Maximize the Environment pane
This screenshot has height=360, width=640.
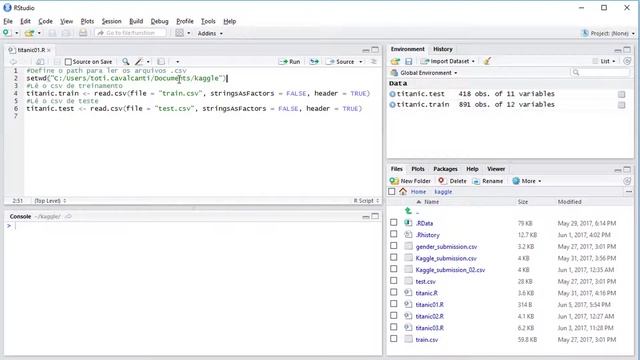pos(627,50)
